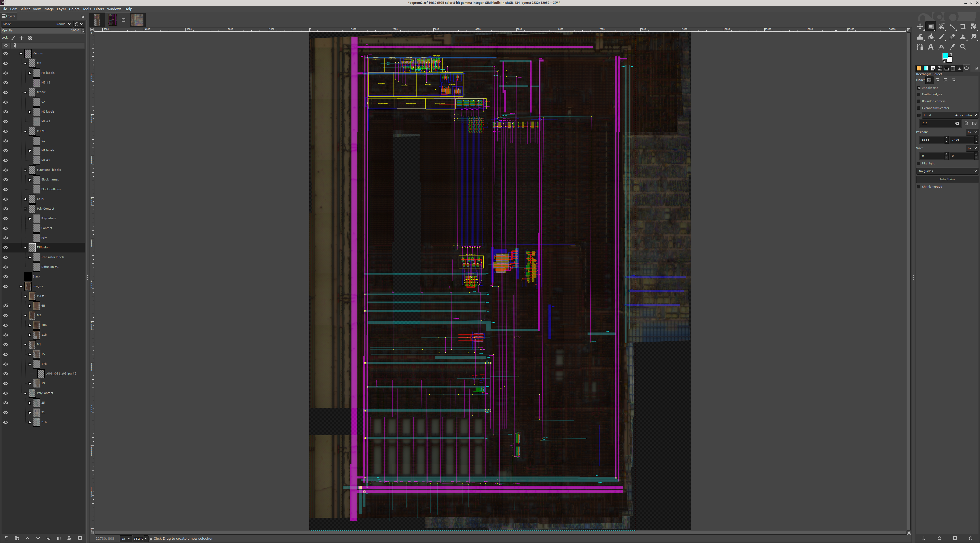The width and height of the screenshot is (980, 543).
Task: Collapse the Vectors layer group
Action: [21, 54]
